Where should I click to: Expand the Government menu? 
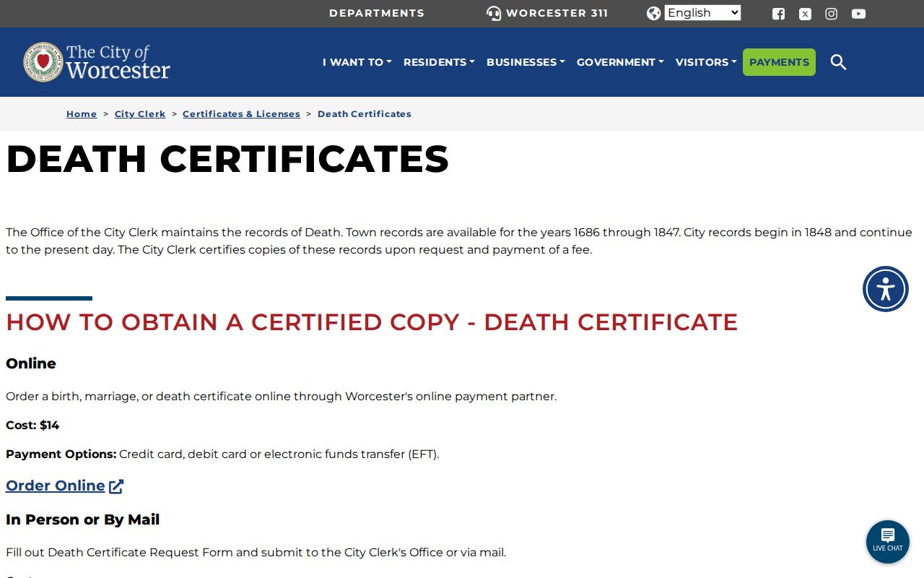tap(620, 62)
